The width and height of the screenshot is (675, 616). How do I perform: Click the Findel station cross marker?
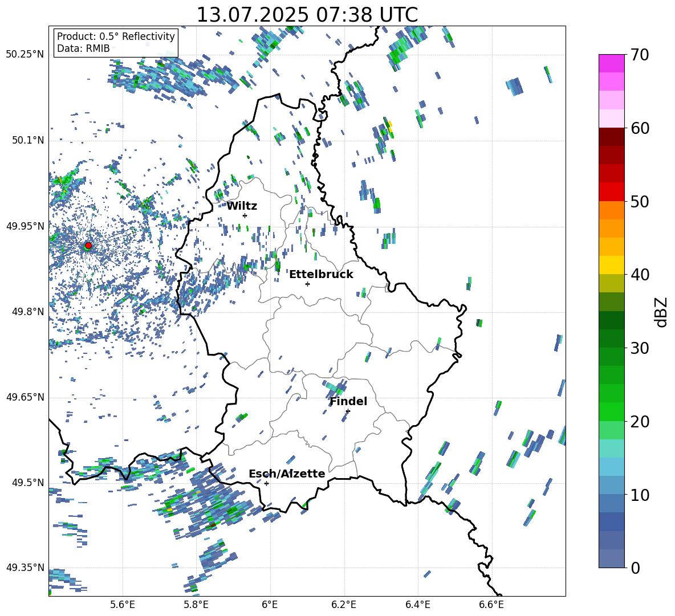pos(348,411)
